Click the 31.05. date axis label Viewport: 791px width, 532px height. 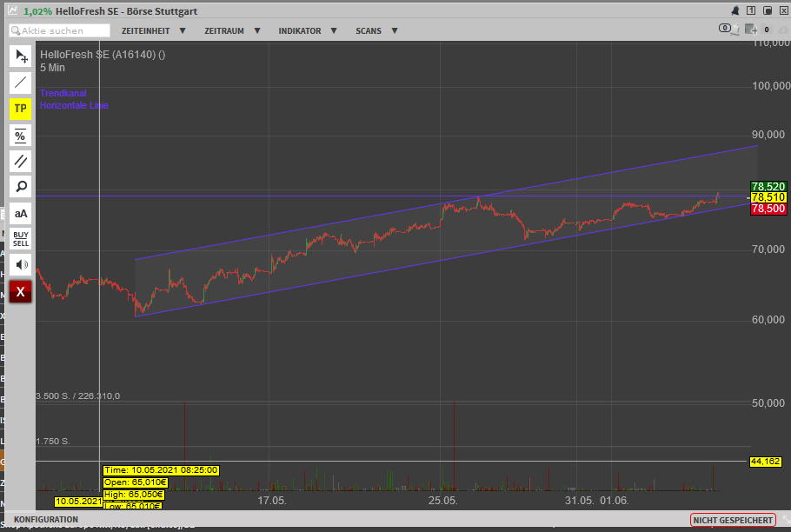point(579,501)
